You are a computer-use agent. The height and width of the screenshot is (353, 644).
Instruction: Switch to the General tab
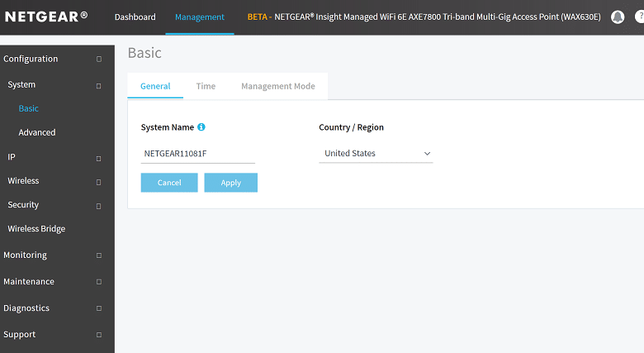[x=155, y=86]
